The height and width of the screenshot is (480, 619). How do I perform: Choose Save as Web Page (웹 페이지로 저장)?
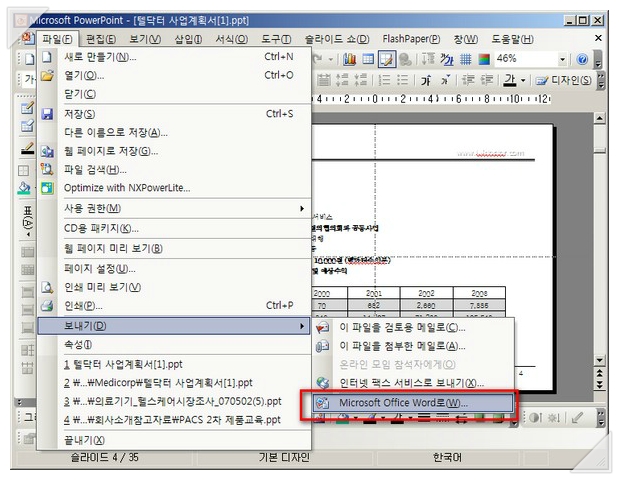click(174, 151)
